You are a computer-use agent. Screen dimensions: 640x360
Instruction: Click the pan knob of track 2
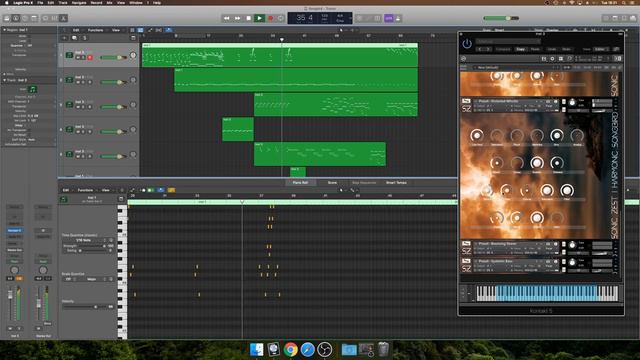coord(133,80)
